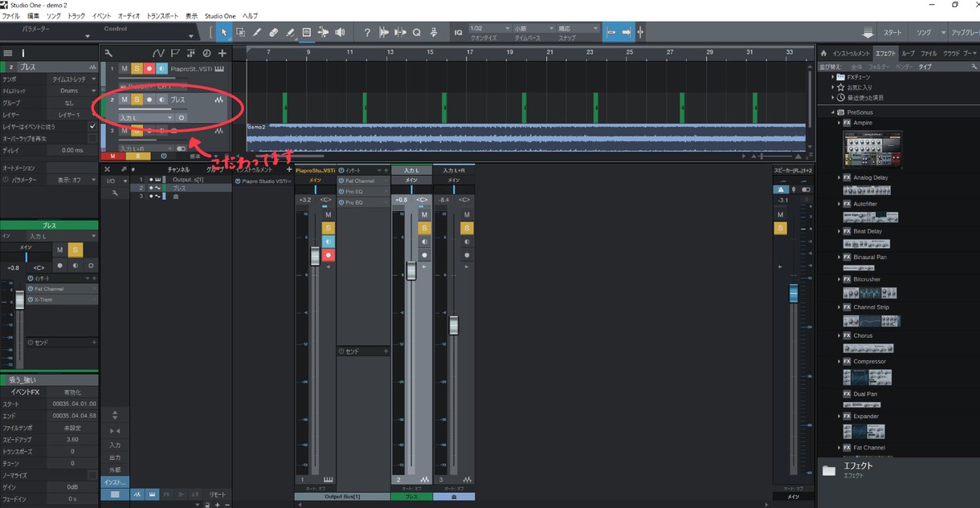
Task: Open the tempo track with the clock icon
Action: click(x=206, y=53)
